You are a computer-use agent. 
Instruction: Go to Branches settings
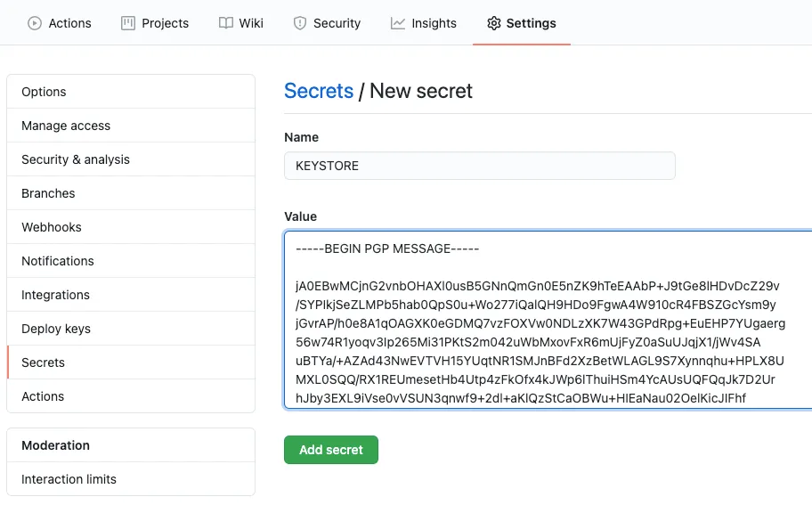point(131,193)
